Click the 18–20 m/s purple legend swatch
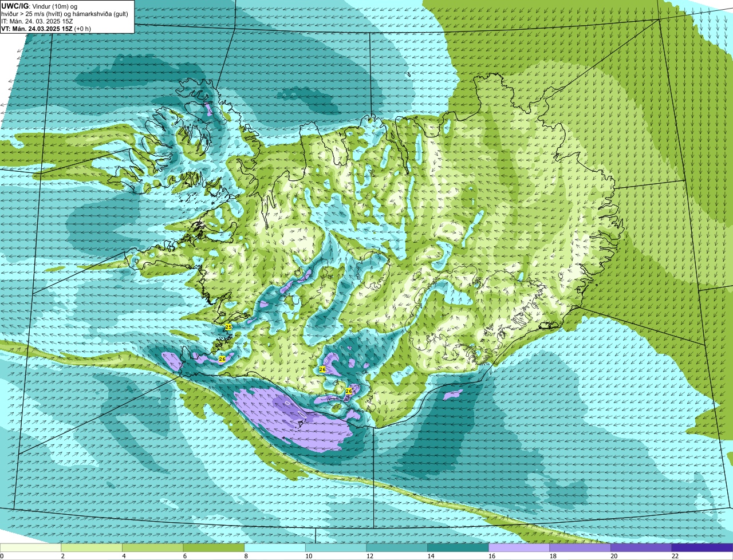 [580, 547]
